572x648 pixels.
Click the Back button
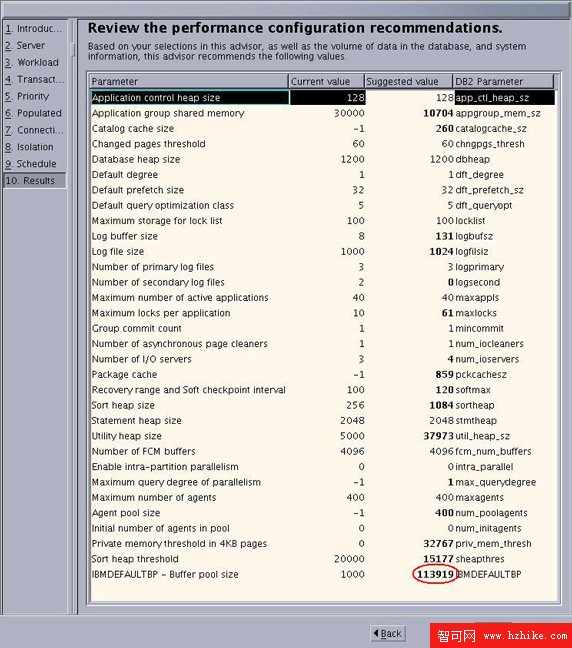[x=388, y=633]
